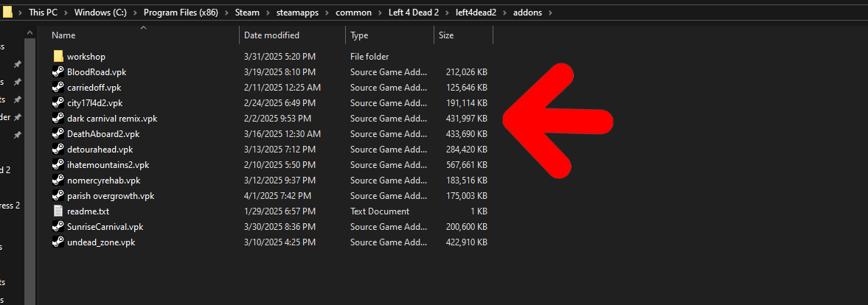Expand the chevron after This PC

click(x=66, y=12)
